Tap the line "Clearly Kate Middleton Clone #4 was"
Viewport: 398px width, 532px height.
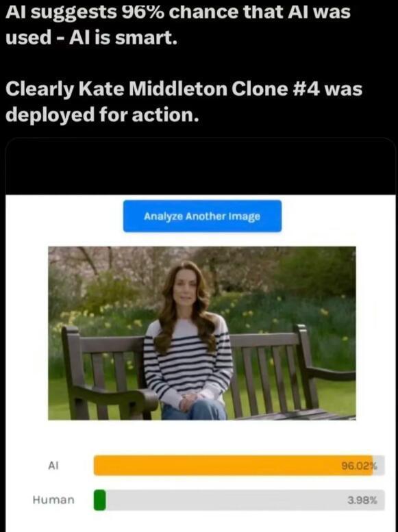pyautogui.click(x=184, y=89)
